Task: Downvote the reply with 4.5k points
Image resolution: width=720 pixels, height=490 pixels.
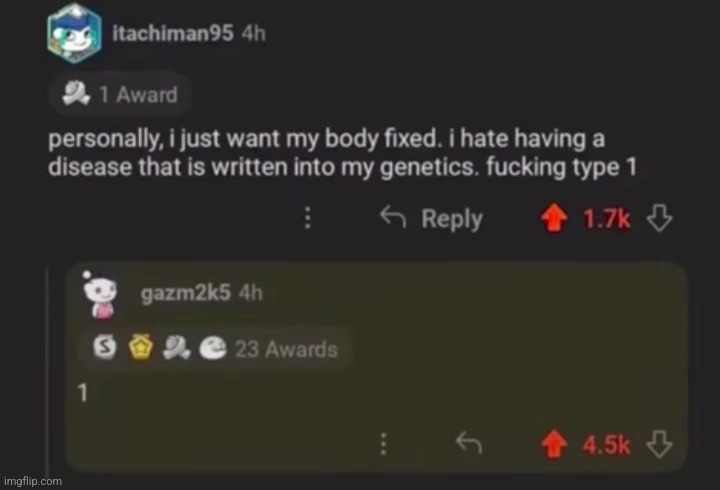Action: coord(658,445)
